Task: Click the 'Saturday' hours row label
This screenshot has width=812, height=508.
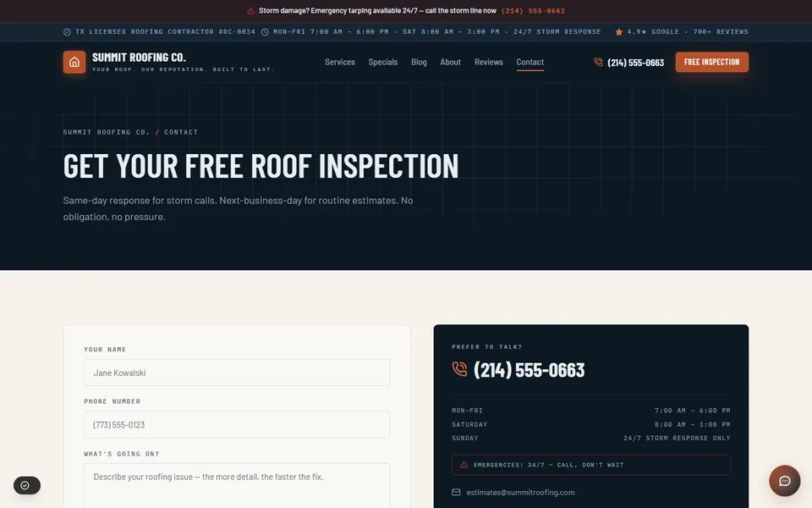Action: [x=469, y=424]
